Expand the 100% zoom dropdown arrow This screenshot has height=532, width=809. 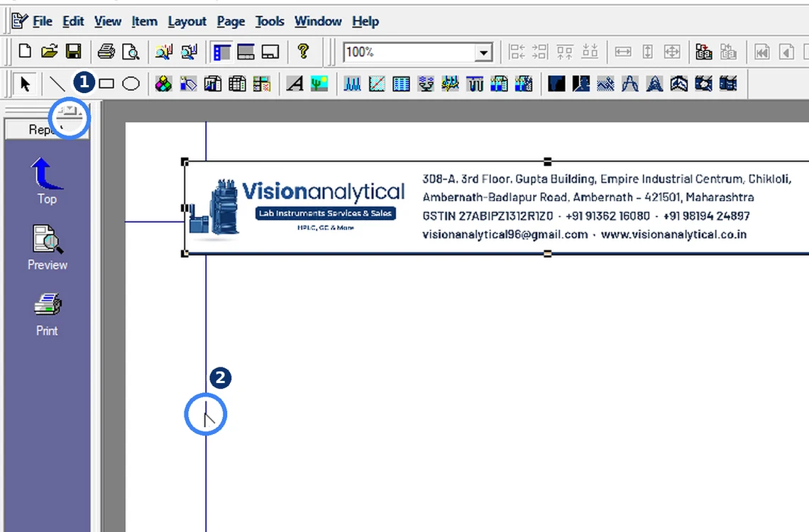point(483,52)
